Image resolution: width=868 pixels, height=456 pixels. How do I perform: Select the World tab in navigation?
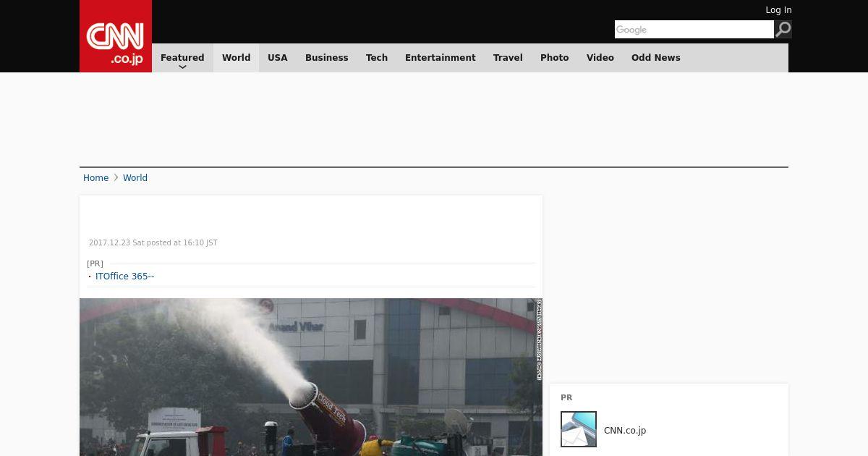pyautogui.click(x=236, y=58)
